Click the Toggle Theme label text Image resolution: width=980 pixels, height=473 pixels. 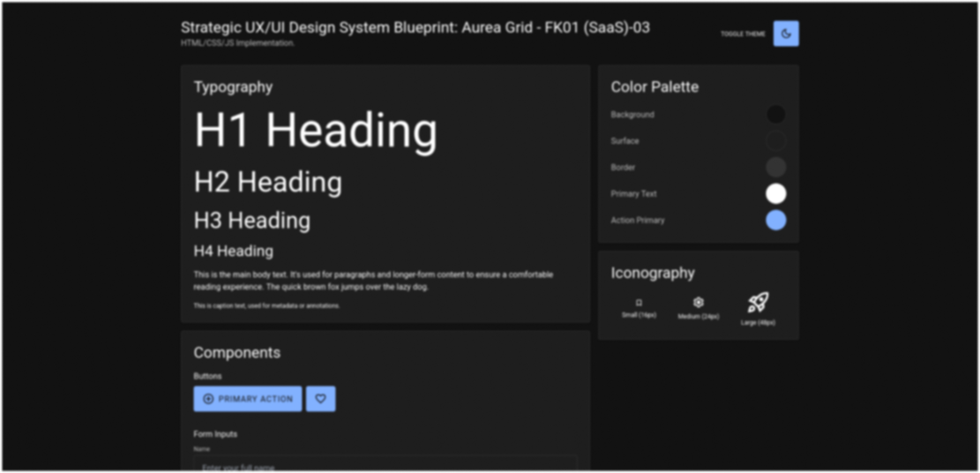point(743,34)
